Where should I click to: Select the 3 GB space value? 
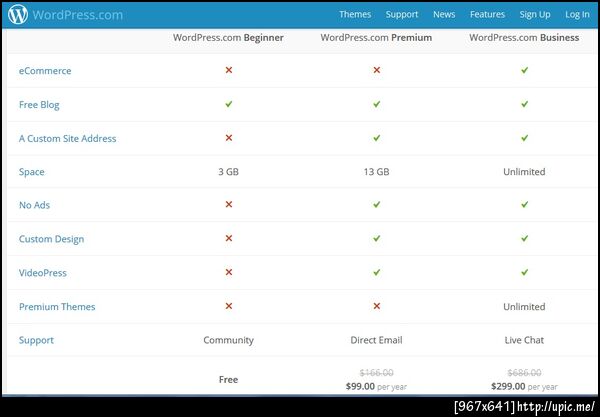pyautogui.click(x=228, y=172)
